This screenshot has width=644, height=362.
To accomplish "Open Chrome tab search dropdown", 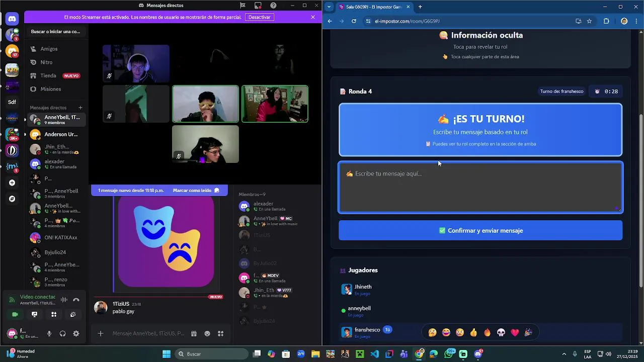I will coord(329,7).
